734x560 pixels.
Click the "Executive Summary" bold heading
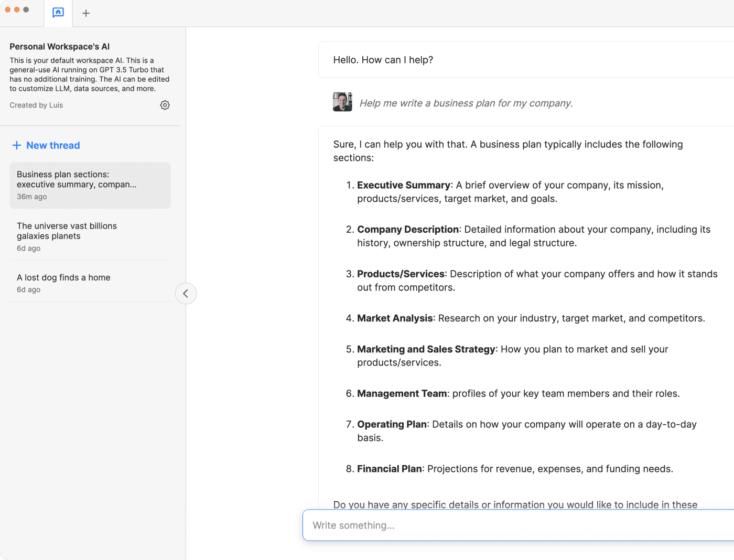[x=403, y=185]
